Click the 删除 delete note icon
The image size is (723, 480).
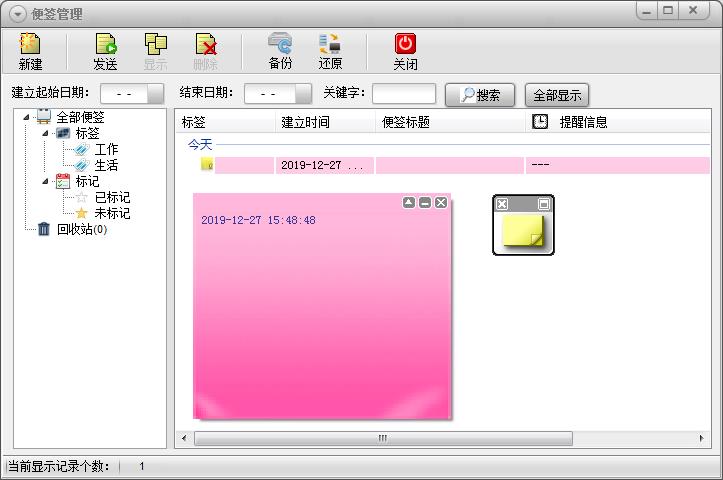[x=206, y=44]
